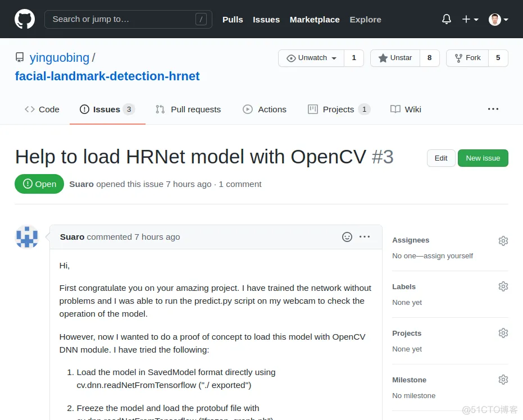This screenshot has width=523, height=420.
Task: Go to Marketplace
Action: click(x=315, y=20)
